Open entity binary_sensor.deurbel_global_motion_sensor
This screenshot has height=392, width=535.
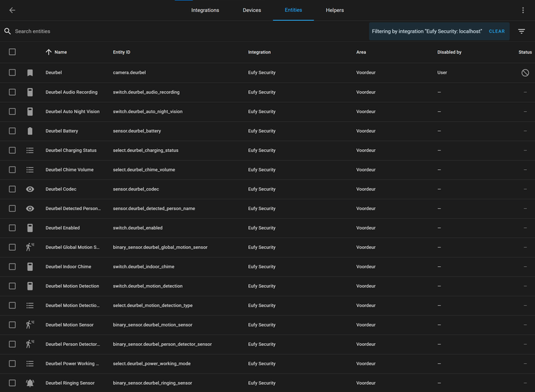pos(160,248)
